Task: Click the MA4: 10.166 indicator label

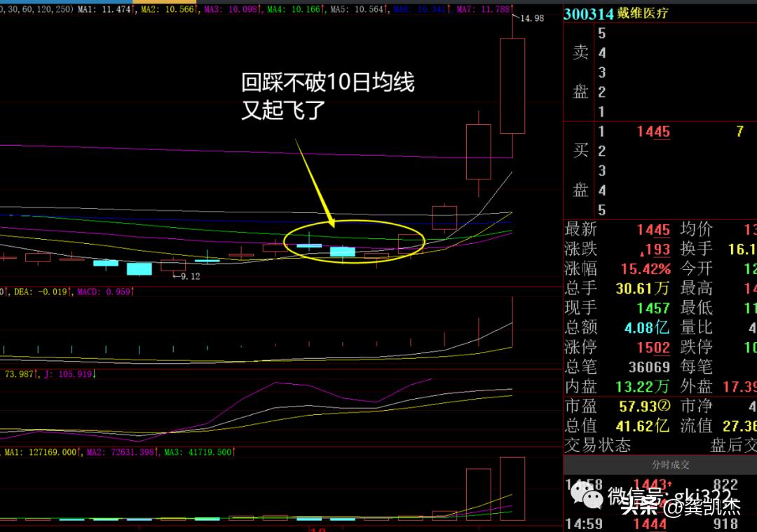Action: click(294, 8)
